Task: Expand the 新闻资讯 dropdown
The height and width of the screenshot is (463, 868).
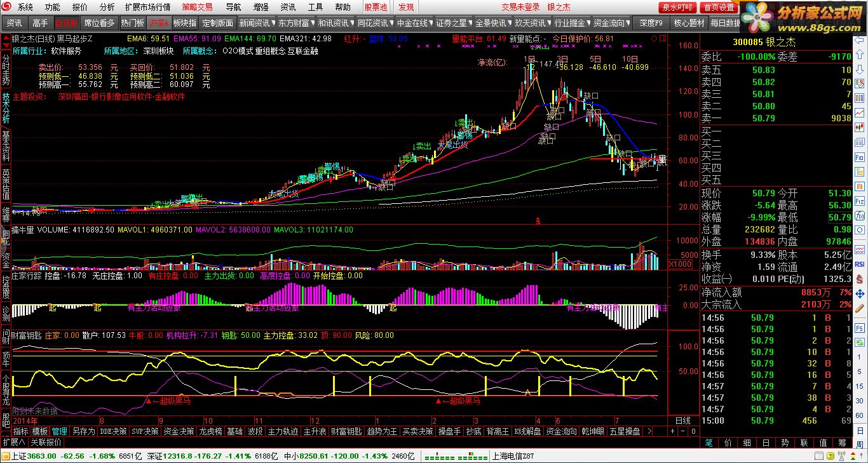Action: coord(273,23)
